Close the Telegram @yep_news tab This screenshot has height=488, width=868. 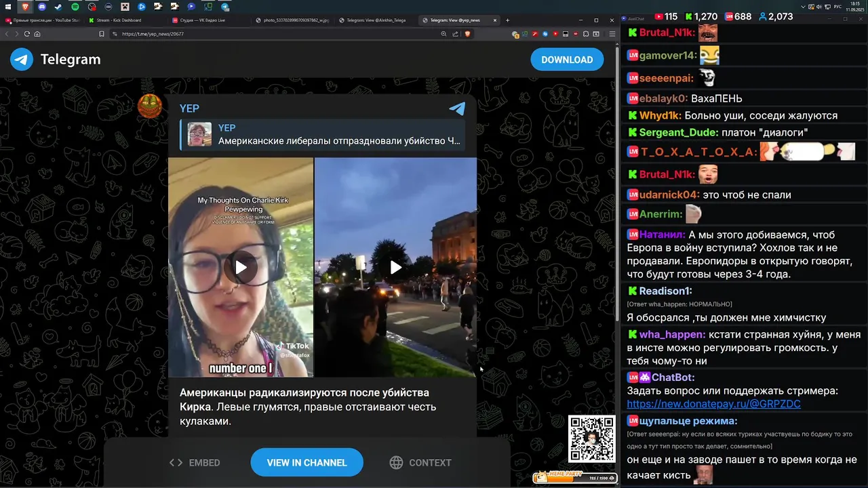(x=495, y=20)
